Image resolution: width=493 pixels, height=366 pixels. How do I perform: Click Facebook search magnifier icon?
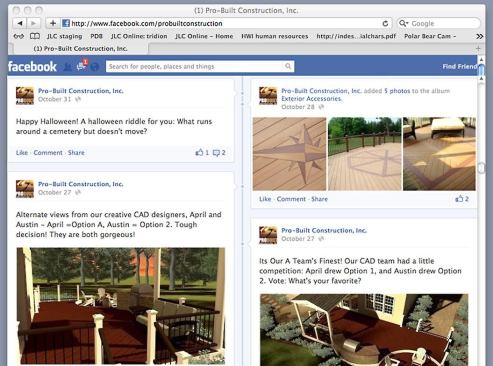288,66
